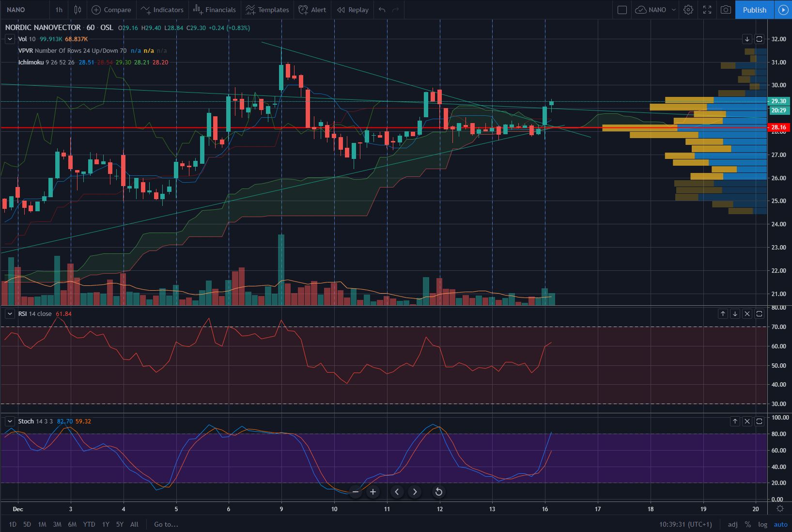
Task: Open the Templates menu
Action: pyautogui.click(x=267, y=10)
